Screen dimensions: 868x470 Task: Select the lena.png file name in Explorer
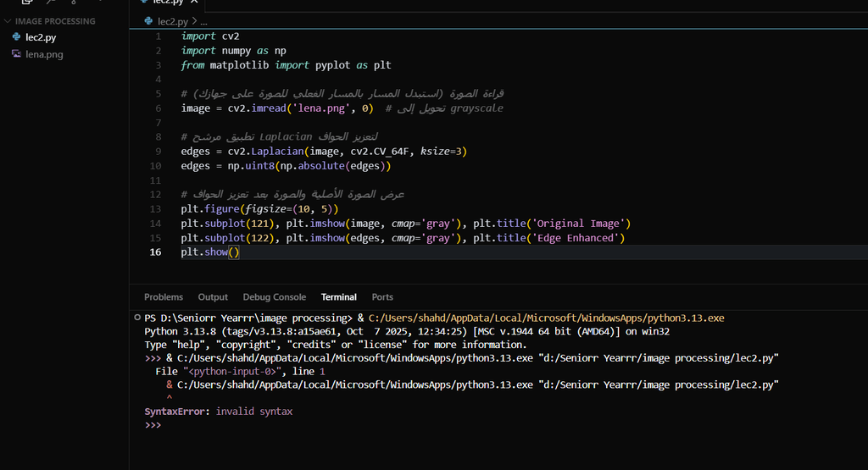click(x=44, y=54)
